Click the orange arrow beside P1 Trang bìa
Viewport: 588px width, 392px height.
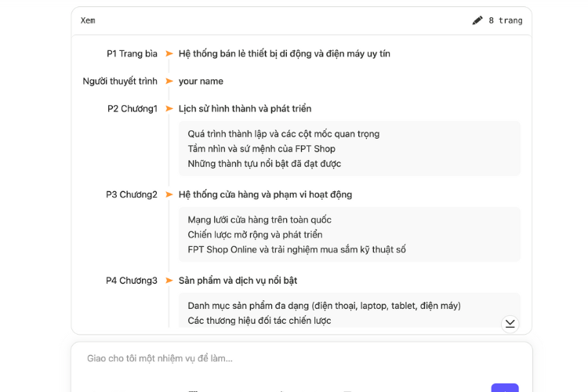pos(169,54)
